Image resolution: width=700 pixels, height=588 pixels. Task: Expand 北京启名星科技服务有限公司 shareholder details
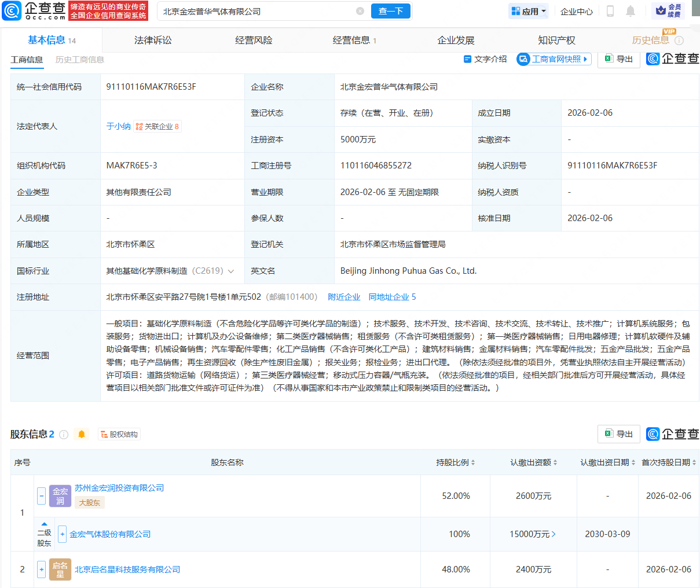(x=41, y=569)
